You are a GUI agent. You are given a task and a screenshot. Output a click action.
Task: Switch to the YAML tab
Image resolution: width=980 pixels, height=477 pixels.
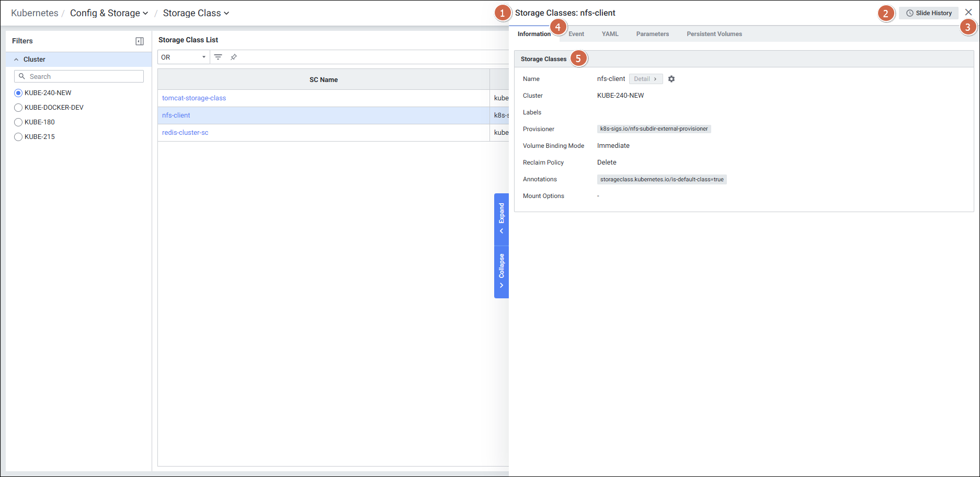coord(610,34)
